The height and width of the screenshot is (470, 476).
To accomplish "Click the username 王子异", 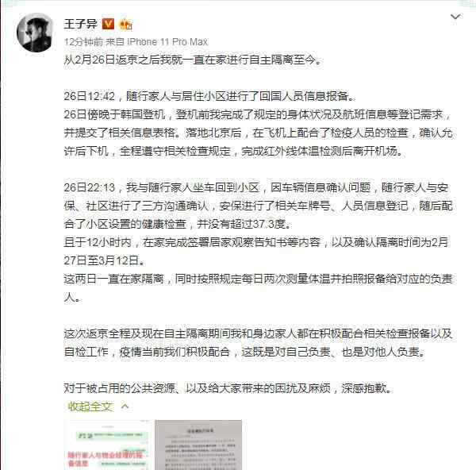I will coord(80,24).
